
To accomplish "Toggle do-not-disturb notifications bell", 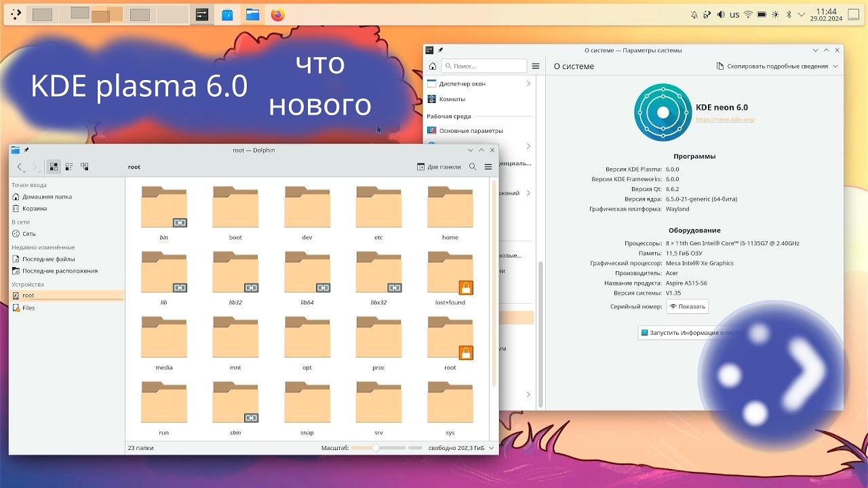I will (694, 14).
